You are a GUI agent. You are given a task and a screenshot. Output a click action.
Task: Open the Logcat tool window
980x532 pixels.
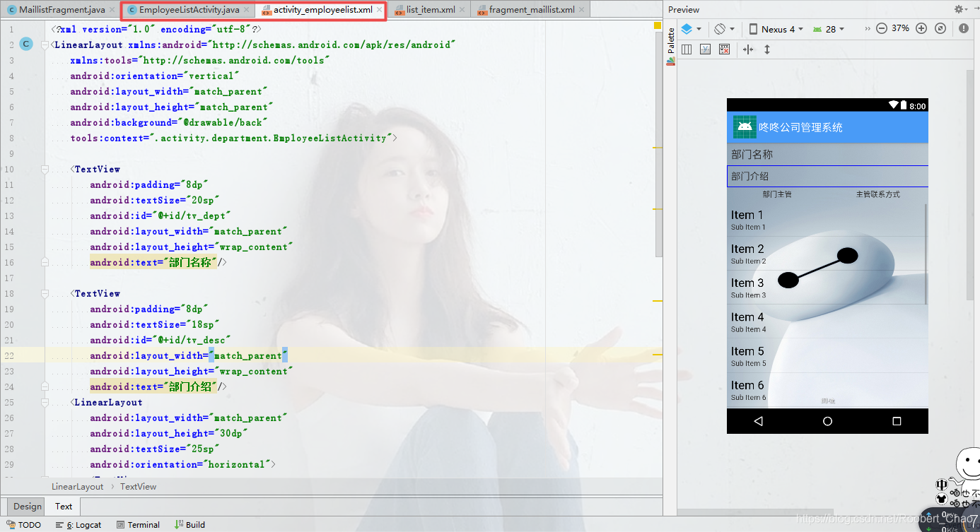pos(78,525)
